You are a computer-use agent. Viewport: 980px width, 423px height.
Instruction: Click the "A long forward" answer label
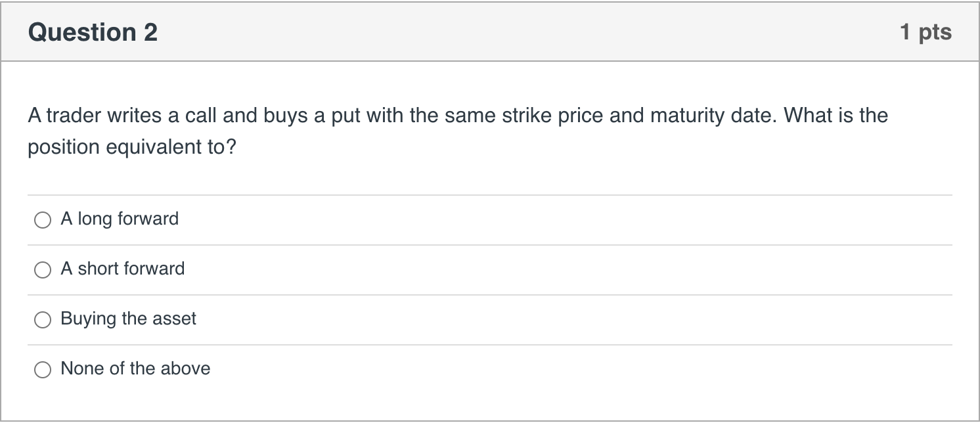click(x=119, y=219)
